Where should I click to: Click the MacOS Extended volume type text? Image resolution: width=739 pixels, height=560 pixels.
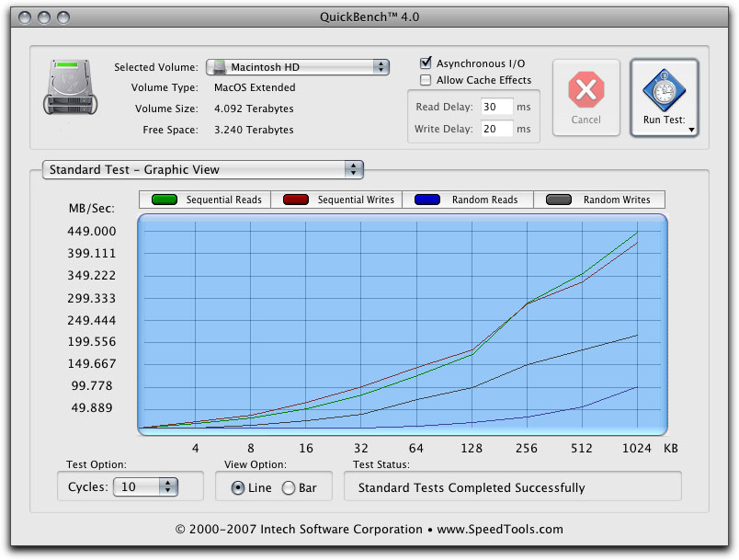(255, 87)
